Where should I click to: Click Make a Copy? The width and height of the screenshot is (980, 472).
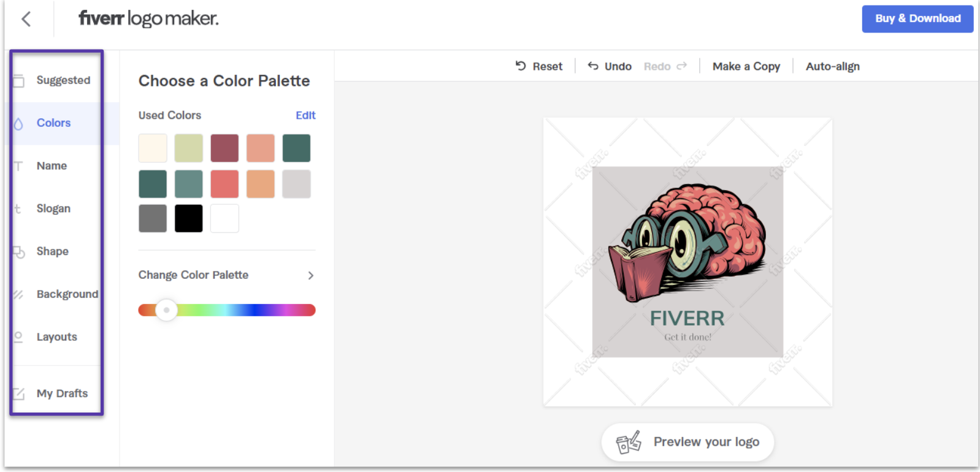tap(746, 66)
